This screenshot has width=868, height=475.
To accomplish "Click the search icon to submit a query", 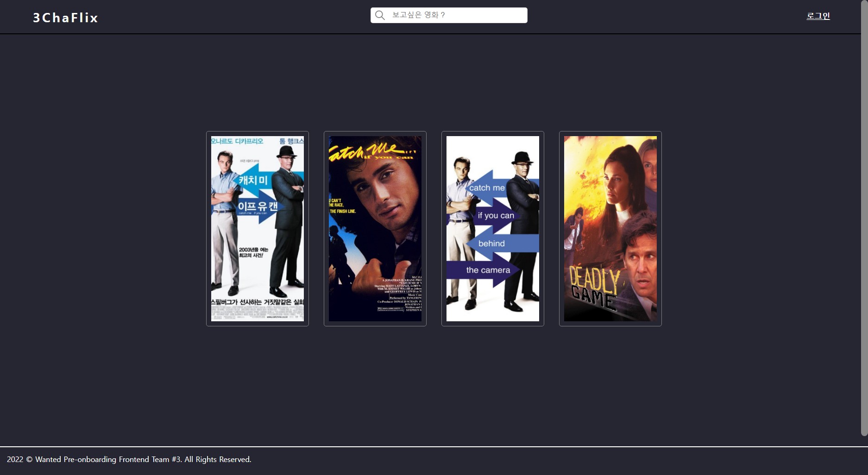I will (380, 15).
